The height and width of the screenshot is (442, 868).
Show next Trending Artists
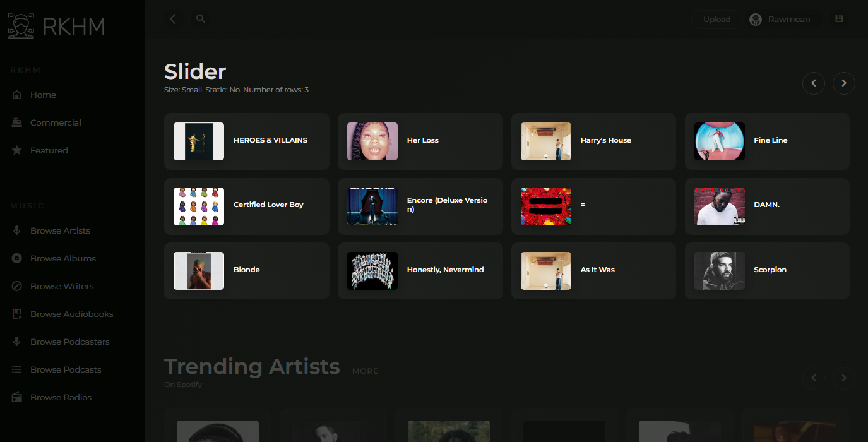(x=844, y=378)
